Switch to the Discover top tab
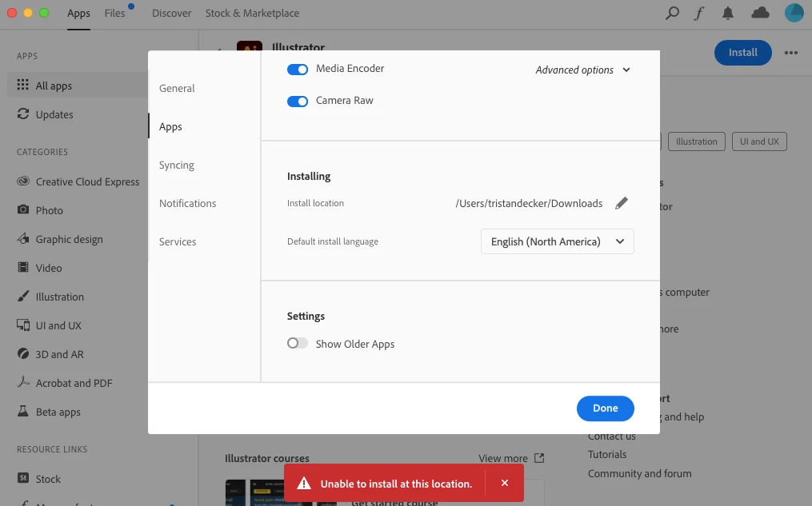The width and height of the screenshot is (812, 506). click(171, 13)
